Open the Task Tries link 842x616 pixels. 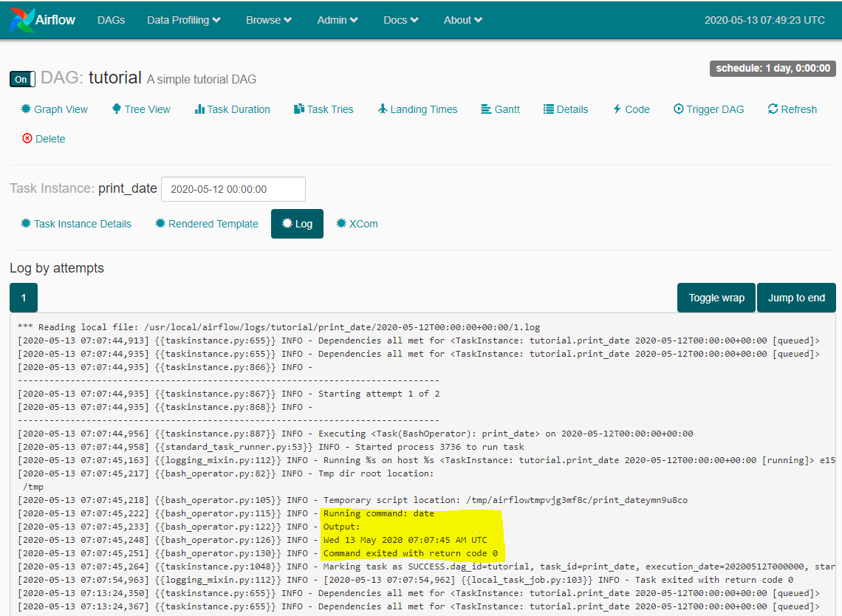point(324,109)
